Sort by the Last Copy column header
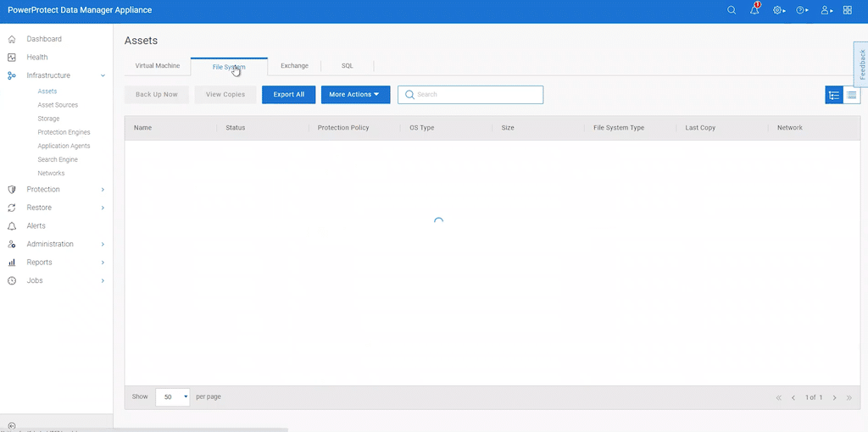 tap(700, 128)
